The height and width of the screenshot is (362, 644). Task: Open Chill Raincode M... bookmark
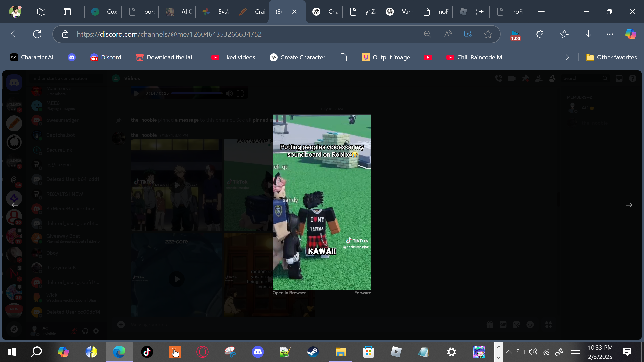pyautogui.click(x=476, y=57)
